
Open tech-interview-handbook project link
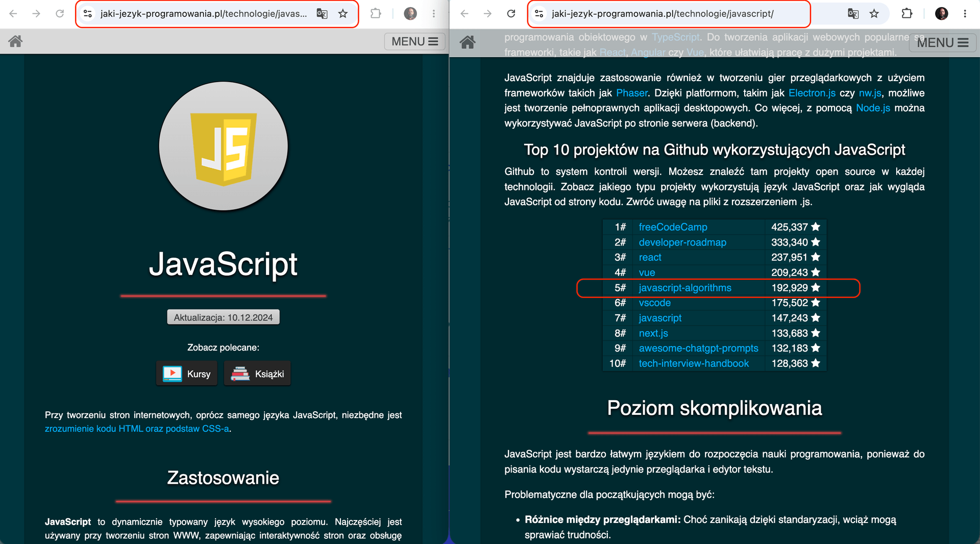click(694, 363)
